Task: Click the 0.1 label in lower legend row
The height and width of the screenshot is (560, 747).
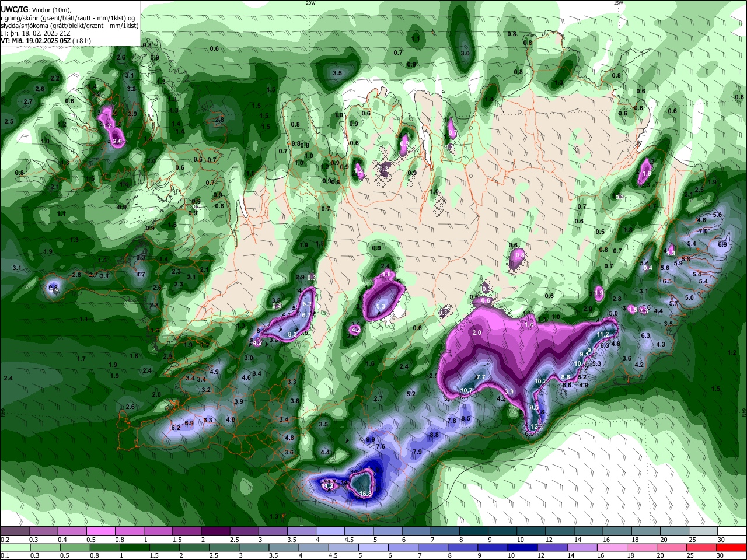Action: (x=5, y=555)
